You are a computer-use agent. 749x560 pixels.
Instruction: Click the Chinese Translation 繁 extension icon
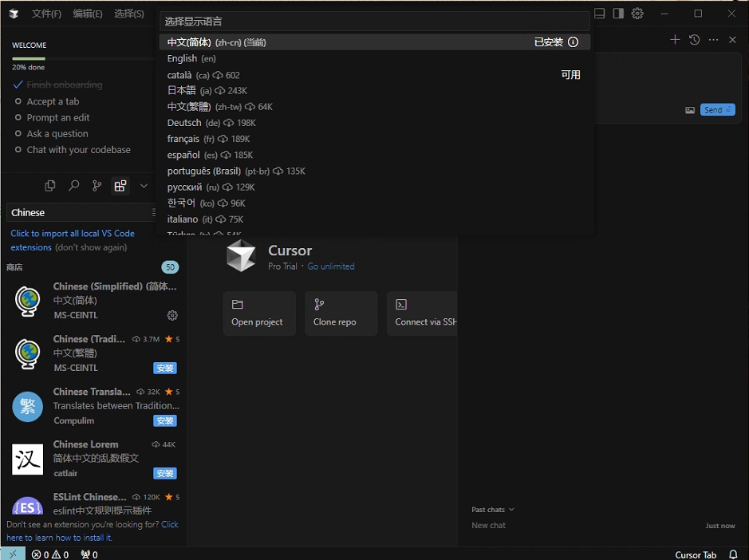[x=28, y=407]
